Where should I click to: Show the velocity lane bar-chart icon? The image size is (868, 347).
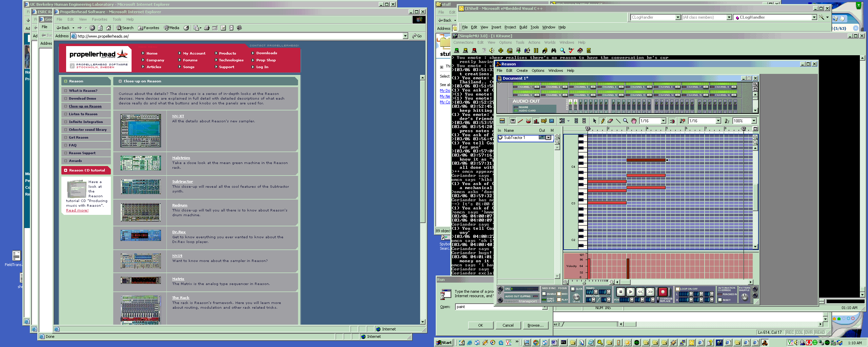coord(536,121)
